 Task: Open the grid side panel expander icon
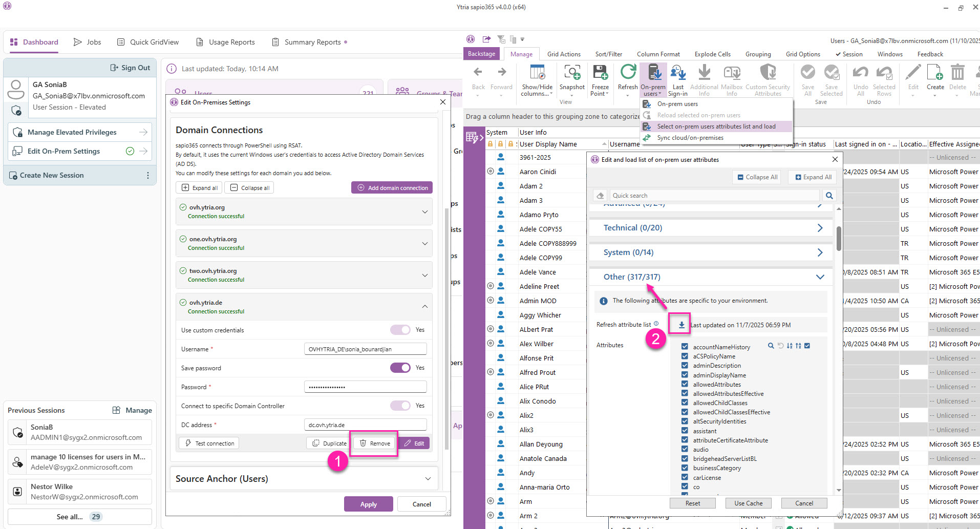(474, 137)
